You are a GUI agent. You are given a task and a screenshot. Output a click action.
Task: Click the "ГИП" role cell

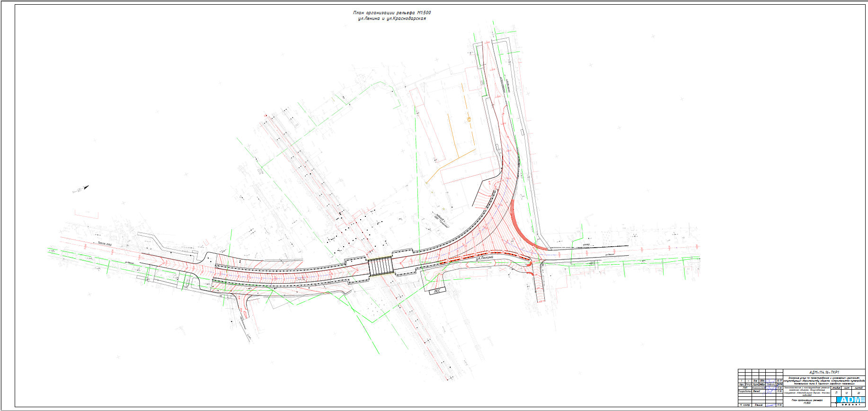[x=745, y=388]
